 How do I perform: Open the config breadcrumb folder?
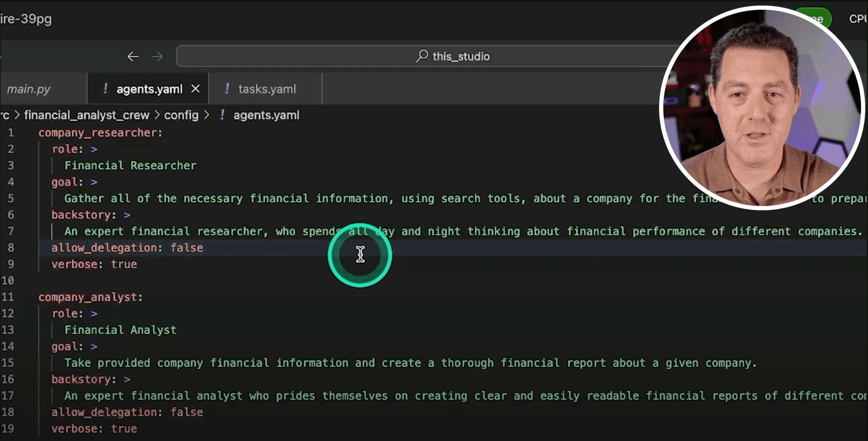[x=181, y=115]
